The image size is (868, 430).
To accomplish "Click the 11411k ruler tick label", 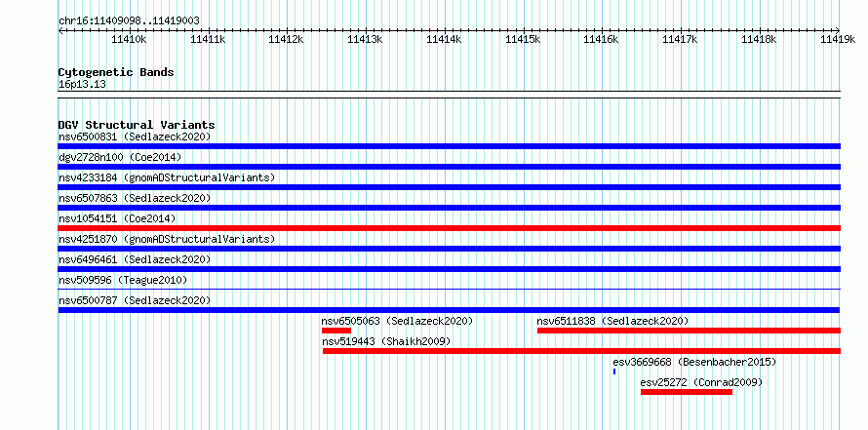I will 208,39.
